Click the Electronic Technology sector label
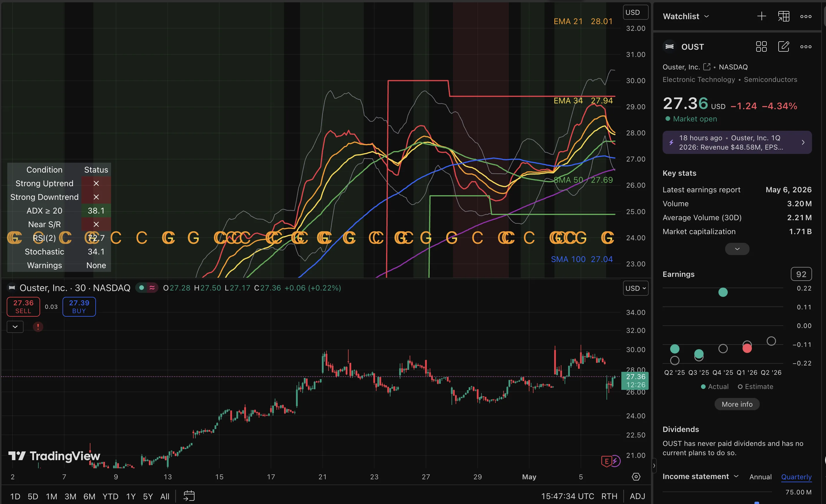Viewport: 826px width, 504px height. pyautogui.click(x=699, y=79)
